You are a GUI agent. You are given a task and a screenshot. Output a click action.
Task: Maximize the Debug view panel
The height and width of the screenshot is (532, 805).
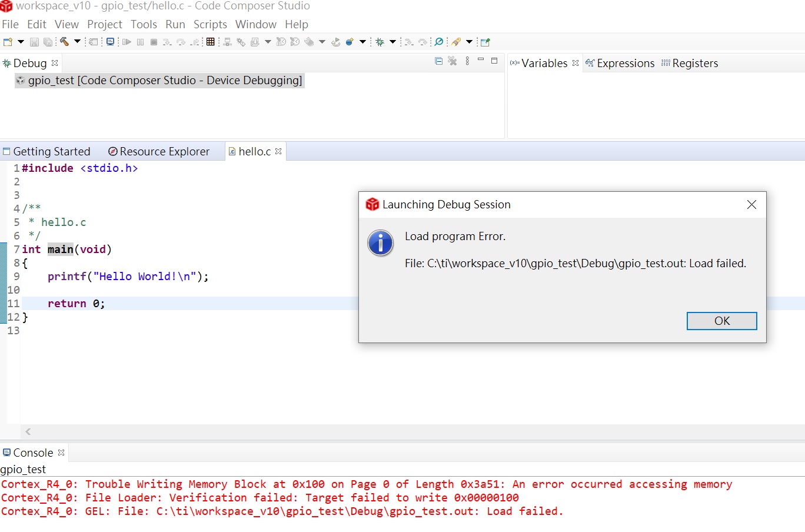pos(494,61)
